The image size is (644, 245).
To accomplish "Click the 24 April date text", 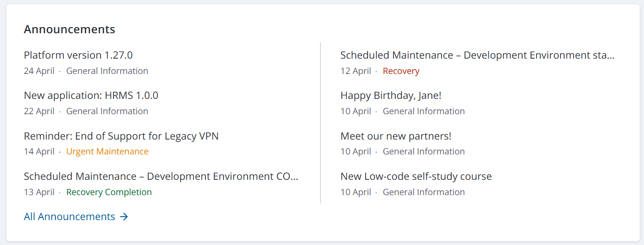I will (x=39, y=71).
